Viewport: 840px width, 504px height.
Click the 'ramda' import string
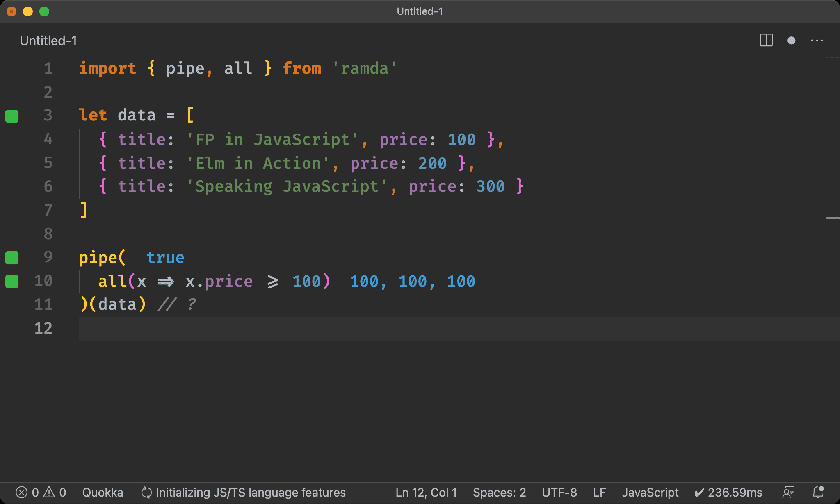[x=365, y=68]
